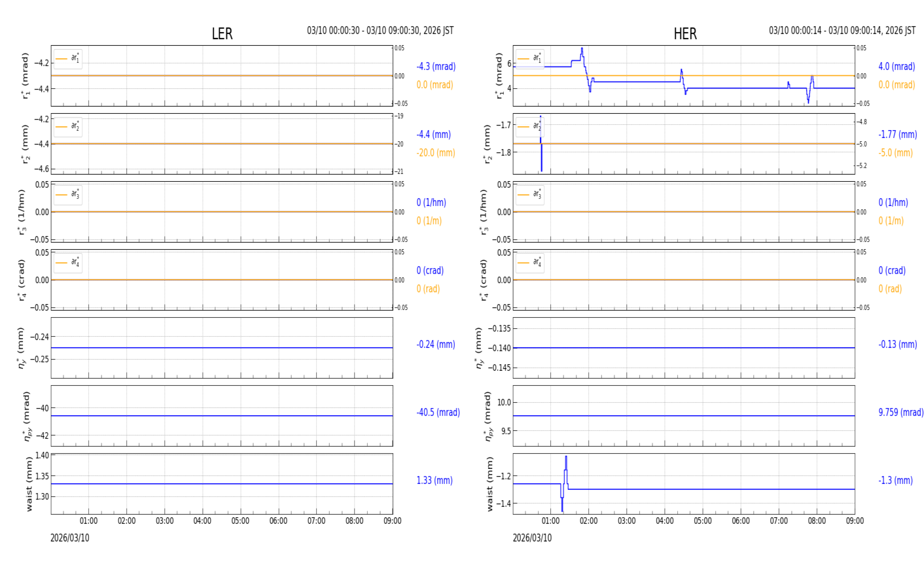Click the 06:00 time tick under HER
924x565 pixels.
741,521
